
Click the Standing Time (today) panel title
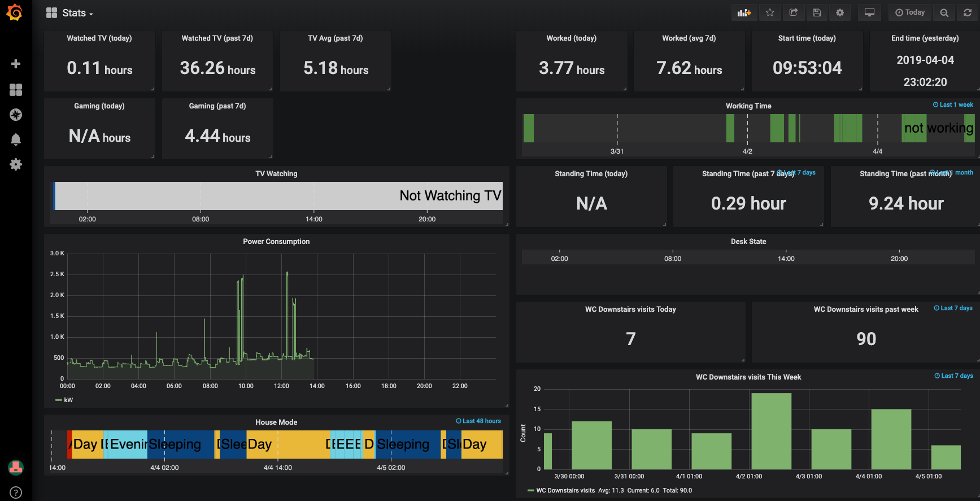591,174
